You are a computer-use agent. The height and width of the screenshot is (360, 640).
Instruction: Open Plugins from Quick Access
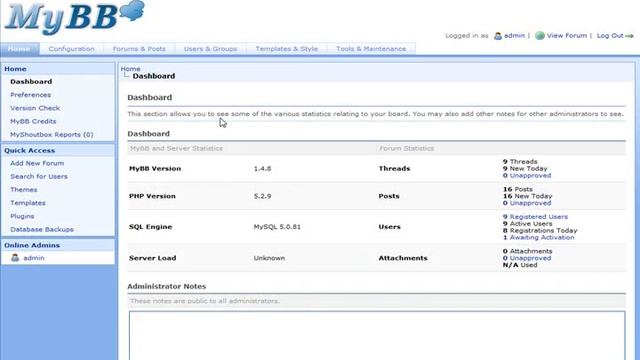tap(22, 216)
